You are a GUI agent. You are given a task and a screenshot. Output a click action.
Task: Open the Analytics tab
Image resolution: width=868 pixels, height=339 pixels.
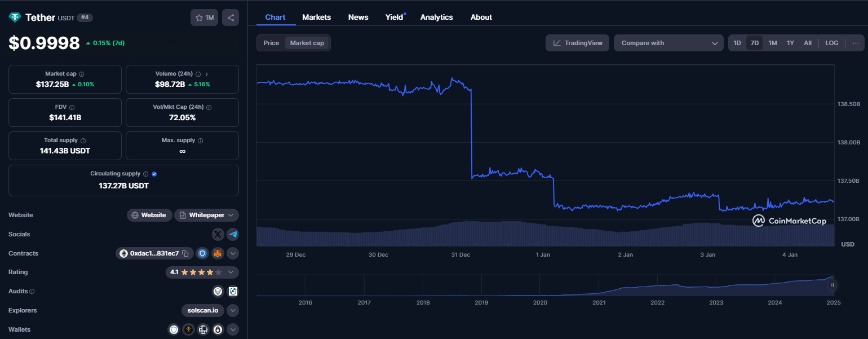[x=436, y=17]
